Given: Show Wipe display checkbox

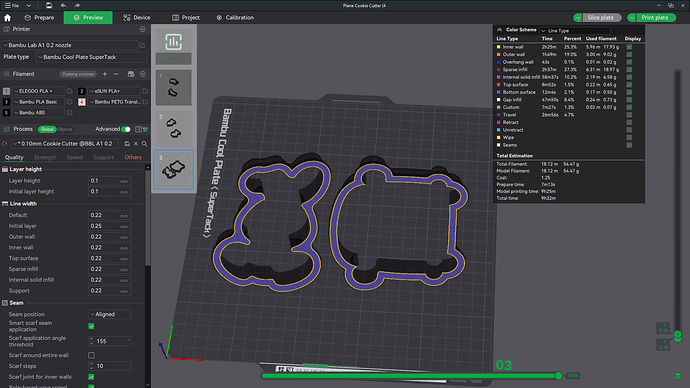Looking at the screenshot, I should point(629,137).
